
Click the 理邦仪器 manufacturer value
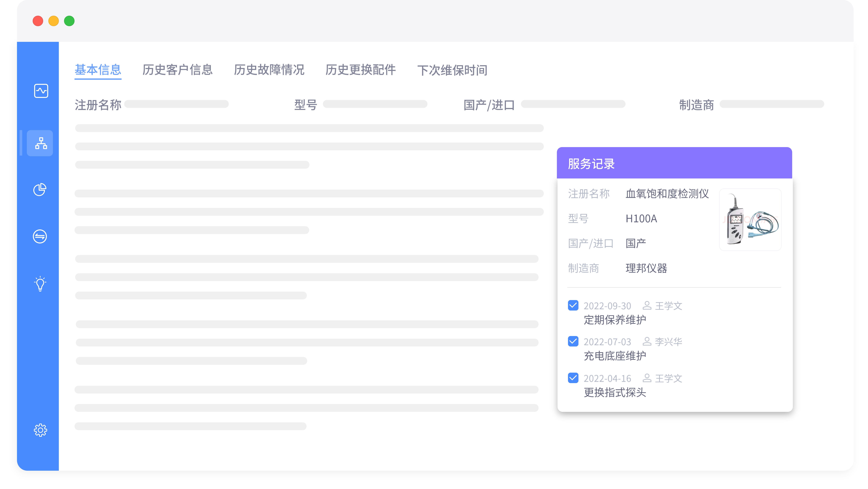click(x=646, y=268)
